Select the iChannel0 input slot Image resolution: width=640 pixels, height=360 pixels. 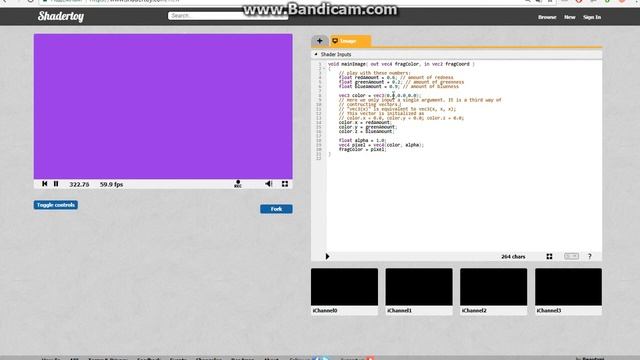coord(344,287)
